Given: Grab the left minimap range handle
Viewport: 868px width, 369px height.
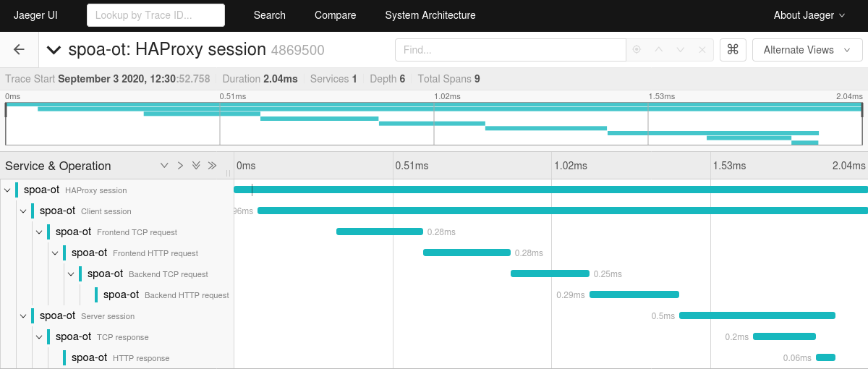Looking at the screenshot, I should coord(6,110).
